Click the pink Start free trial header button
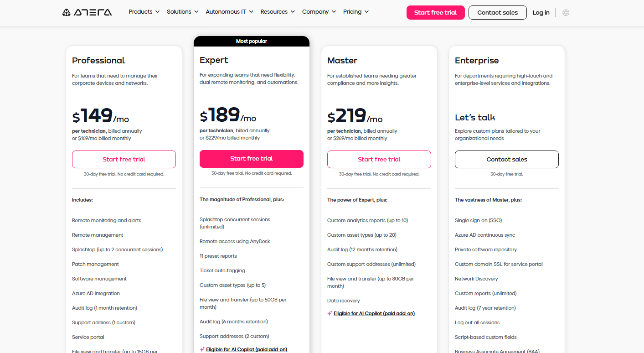This screenshot has height=353, width=644. (435, 12)
